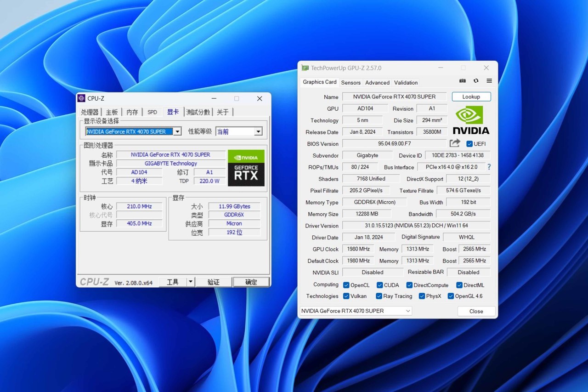Image resolution: width=588 pixels, height=392 pixels.
Task: Click the CPU-Z title bar app icon
Action: (81, 98)
